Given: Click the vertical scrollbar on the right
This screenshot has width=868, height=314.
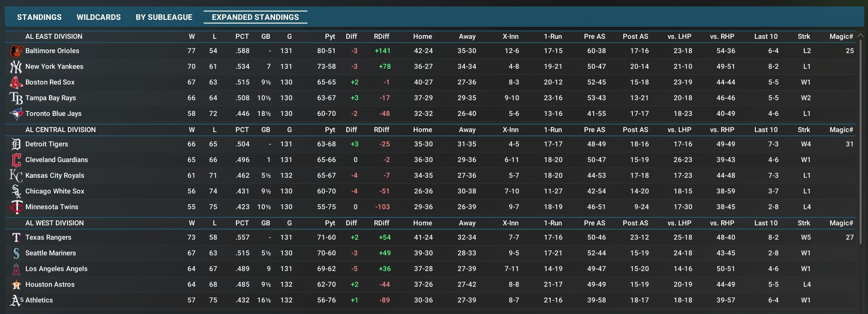Looking at the screenshot, I should tap(860, 139).
